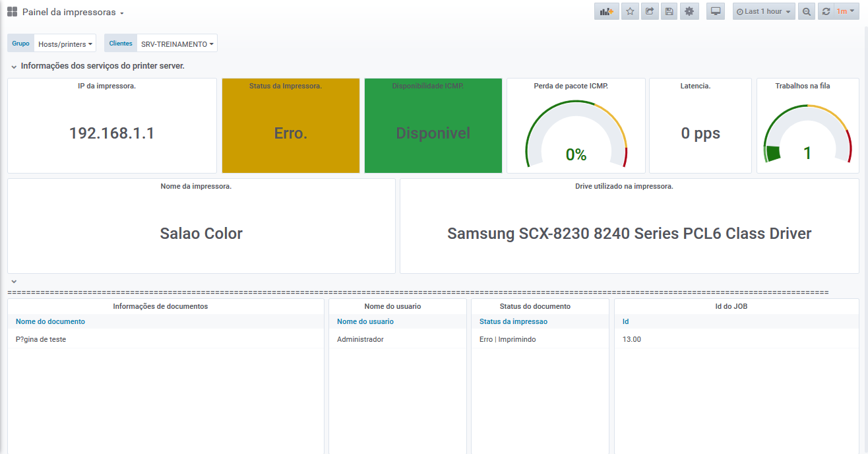Click the Salao Color printer name
Image resolution: width=868 pixels, height=454 pixels.
201,234
